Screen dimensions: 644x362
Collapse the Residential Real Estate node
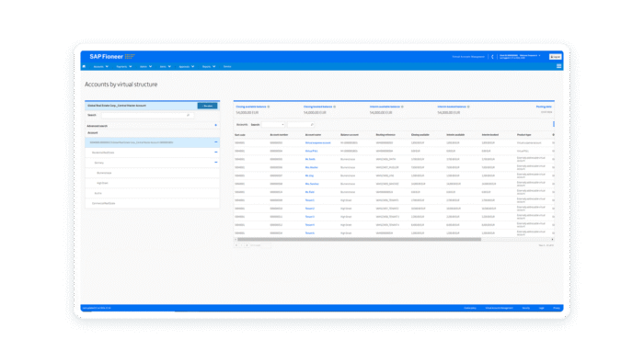[216, 153]
